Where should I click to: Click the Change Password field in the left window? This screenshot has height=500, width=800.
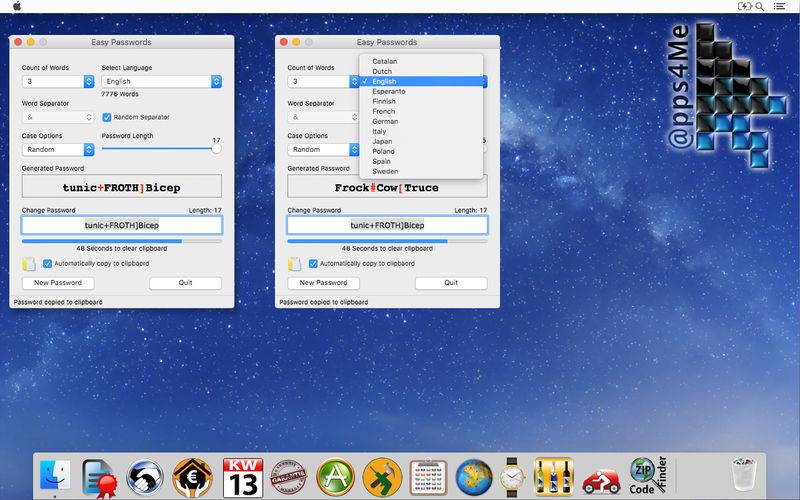coord(121,225)
